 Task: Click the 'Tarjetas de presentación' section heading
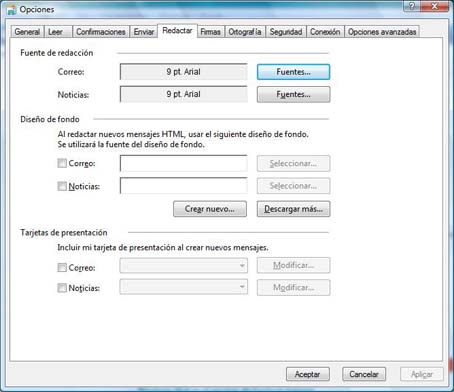64,232
